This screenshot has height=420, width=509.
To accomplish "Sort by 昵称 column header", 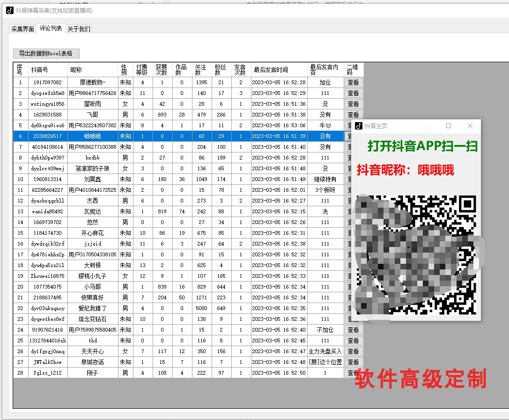I will (93, 70).
